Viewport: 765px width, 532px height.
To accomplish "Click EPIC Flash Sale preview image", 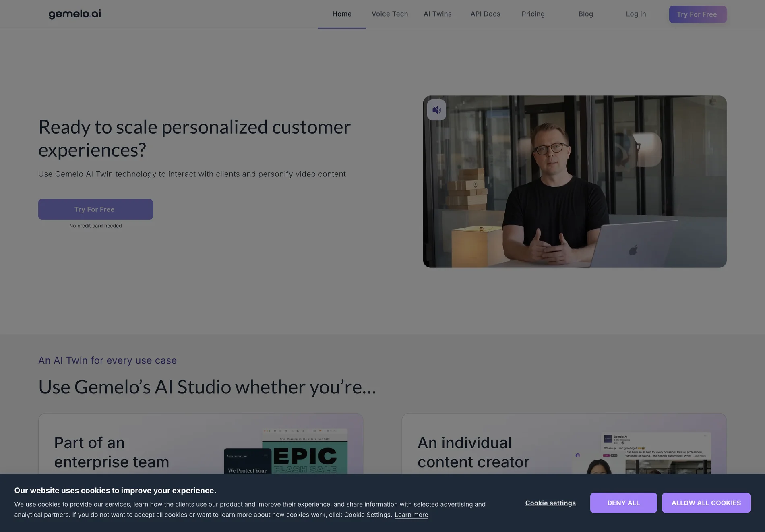I will point(305,451).
